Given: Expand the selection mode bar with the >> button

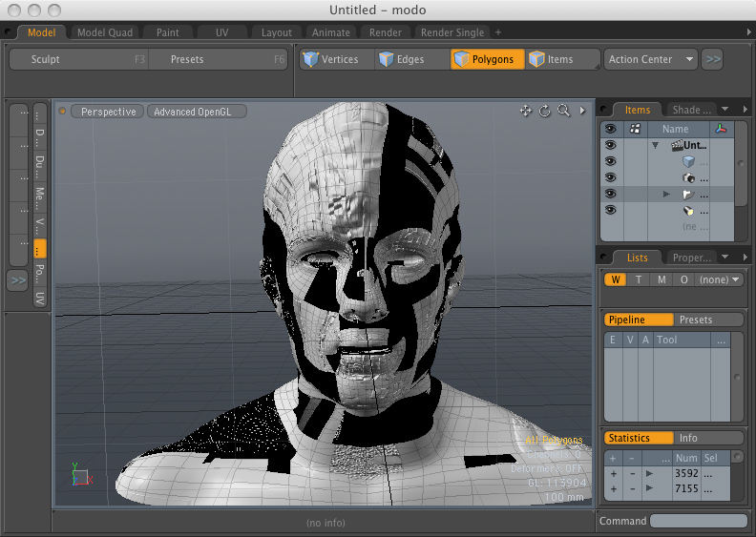Looking at the screenshot, I should (x=713, y=59).
